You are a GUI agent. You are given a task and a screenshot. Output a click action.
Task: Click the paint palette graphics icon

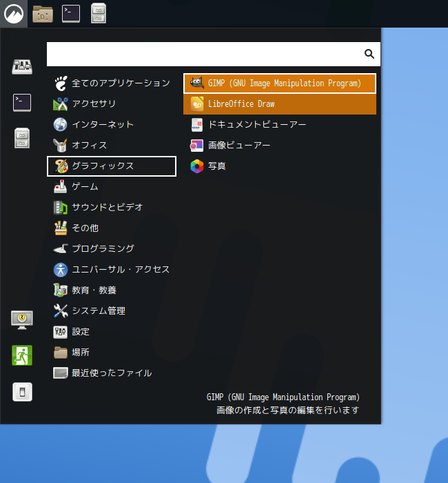61,166
